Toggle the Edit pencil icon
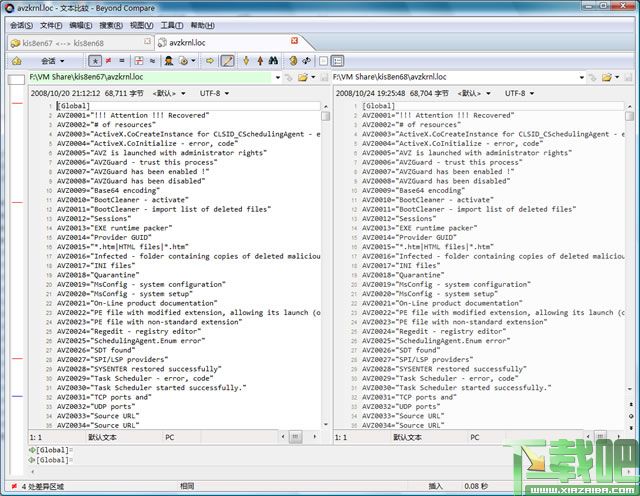The width and height of the screenshot is (640, 496). click(x=227, y=61)
